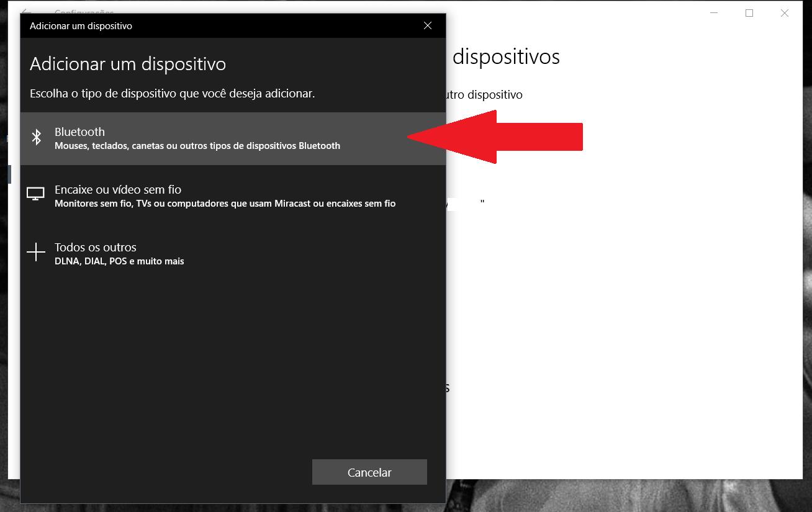Click the Escolha o tipo de dispositivo subtitle
The image size is (812, 512).
click(x=173, y=93)
